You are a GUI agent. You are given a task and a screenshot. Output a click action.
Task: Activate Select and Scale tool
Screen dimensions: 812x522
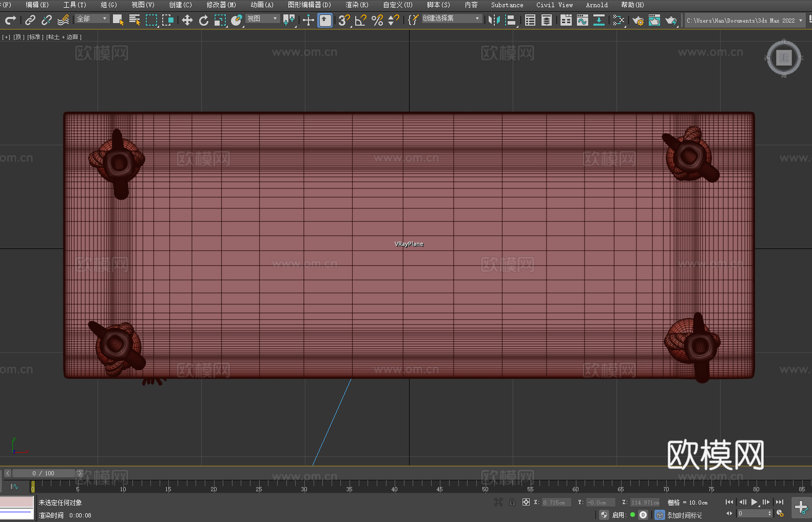coord(220,20)
